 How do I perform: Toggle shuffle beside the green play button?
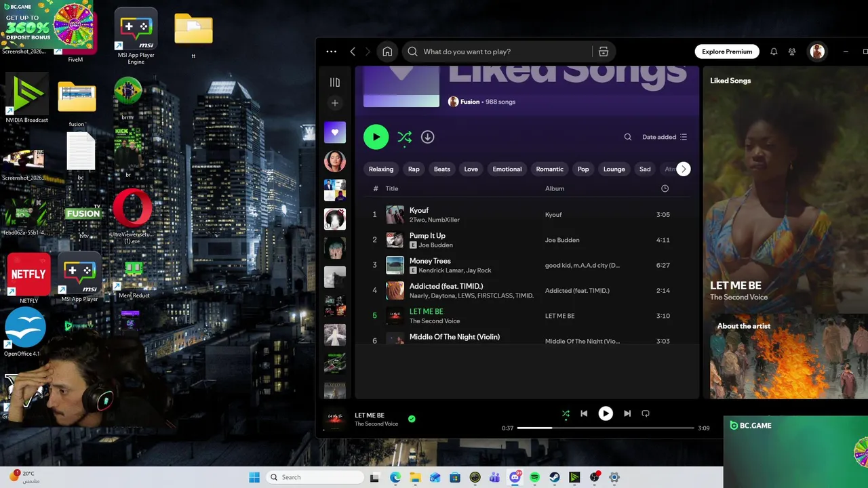pyautogui.click(x=405, y=138)
